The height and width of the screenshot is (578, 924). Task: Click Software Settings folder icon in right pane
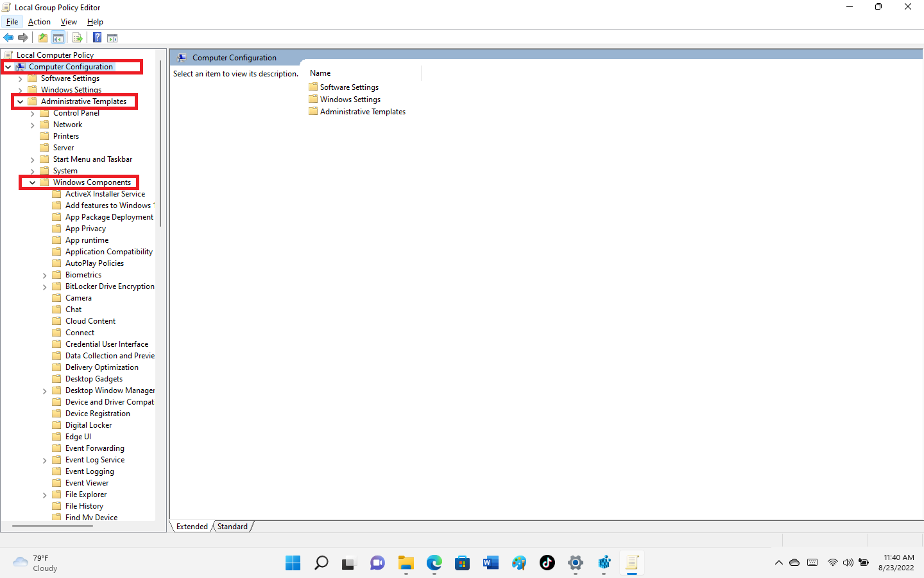tap(313, 87)
